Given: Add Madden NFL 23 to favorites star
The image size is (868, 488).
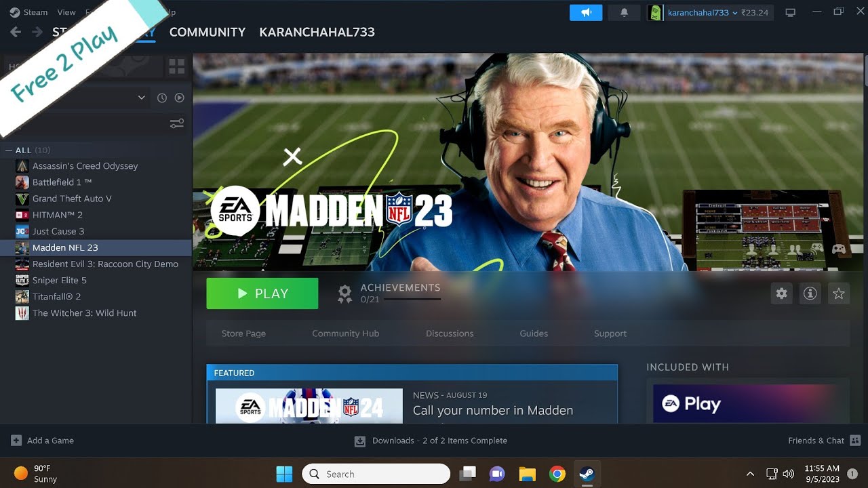Looking at the screenshot, I should 839,293.
